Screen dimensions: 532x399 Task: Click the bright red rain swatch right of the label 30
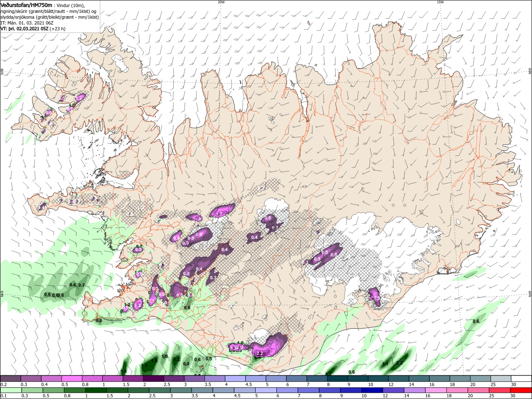pos(521,390)
